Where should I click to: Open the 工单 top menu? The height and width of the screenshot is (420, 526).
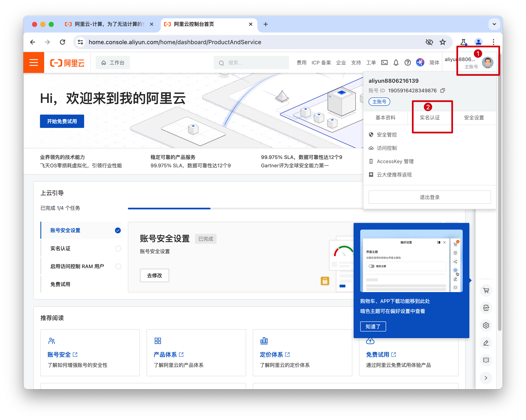click(371, 63)
